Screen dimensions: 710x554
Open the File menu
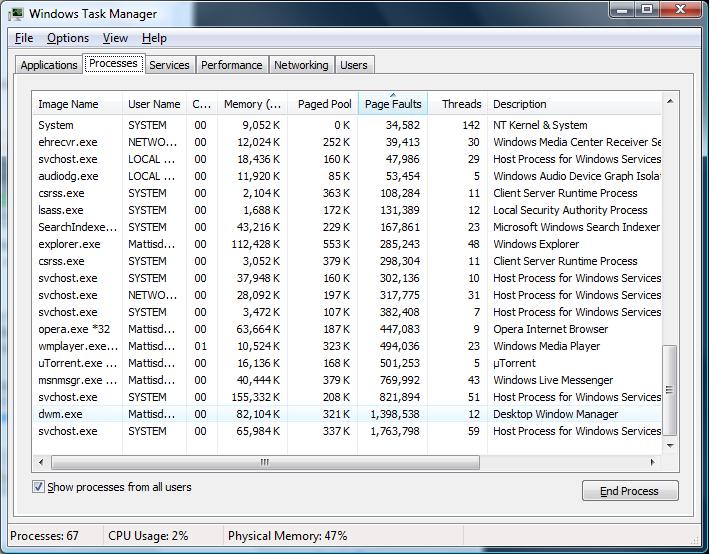[24, 38]
